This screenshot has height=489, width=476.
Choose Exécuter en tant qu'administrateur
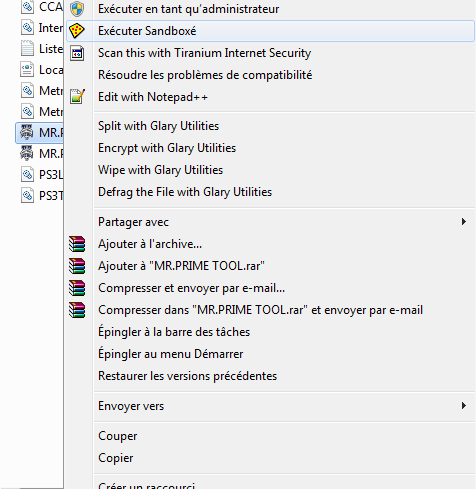pyautogui.click(x=188, y=9)
